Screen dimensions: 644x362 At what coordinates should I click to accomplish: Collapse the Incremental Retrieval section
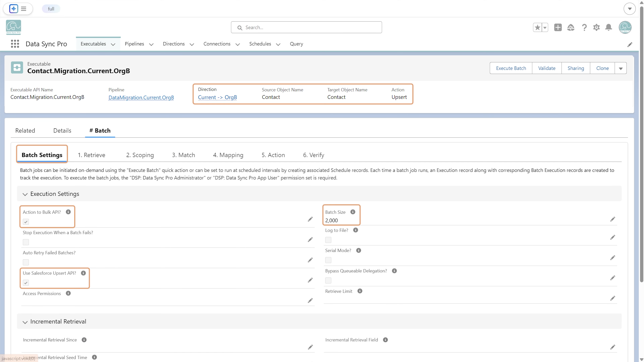click(25, 322)
